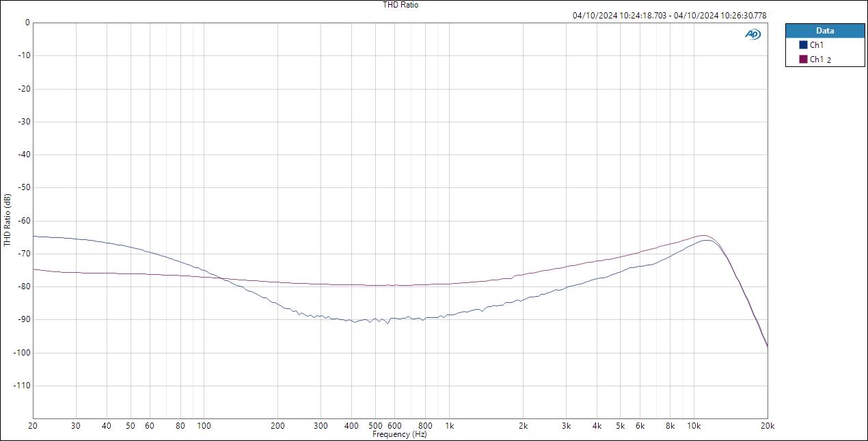This screenshot has height=441, width=868.
Task: Click the 20k frequency tick label
Action: tap(767, 425)
